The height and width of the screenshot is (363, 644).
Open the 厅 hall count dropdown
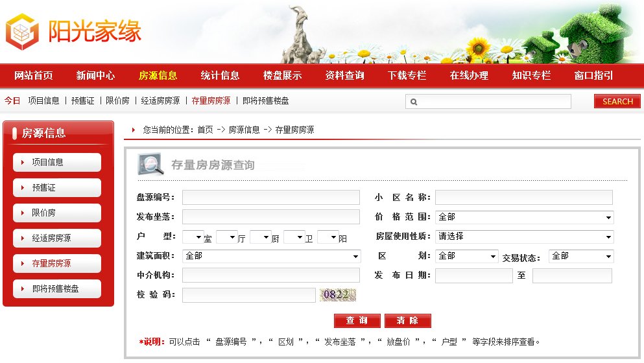click(x=227, y=237)
